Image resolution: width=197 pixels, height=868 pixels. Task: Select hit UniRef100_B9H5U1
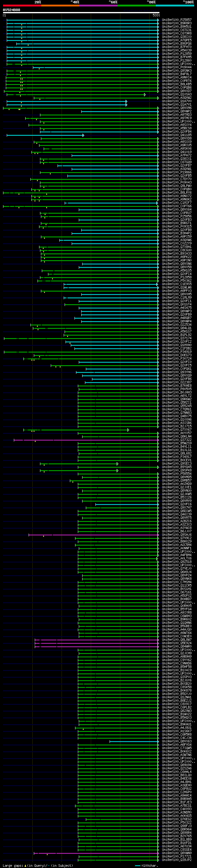coord(177,26)
